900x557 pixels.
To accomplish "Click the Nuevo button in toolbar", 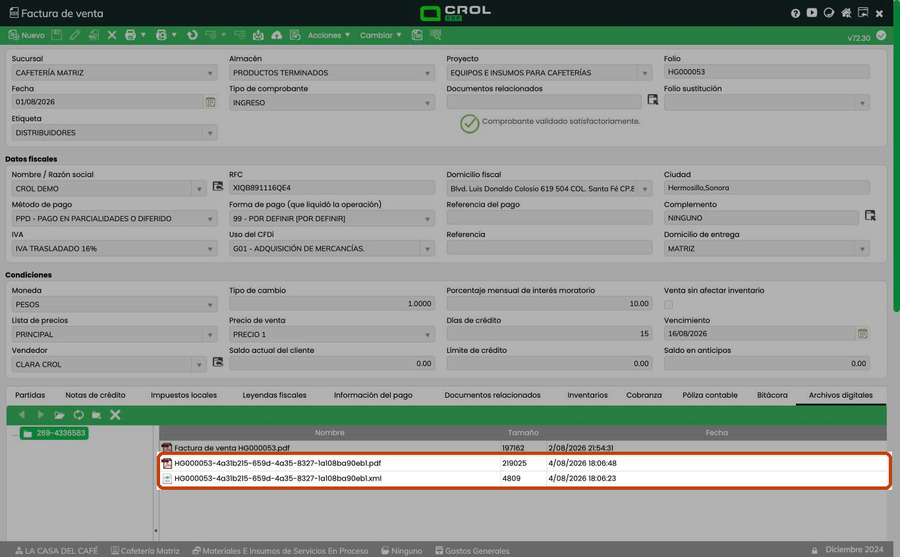I will [x=26, y=35].
